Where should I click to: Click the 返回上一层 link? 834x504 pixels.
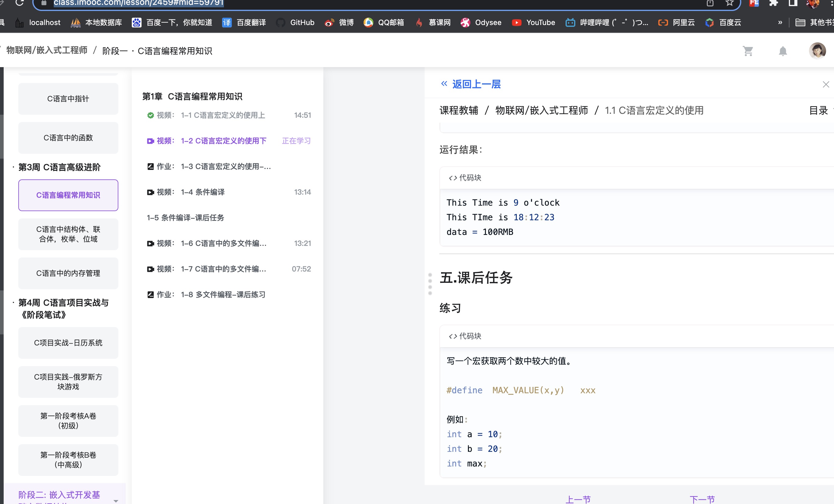click(x=476, y=84)
